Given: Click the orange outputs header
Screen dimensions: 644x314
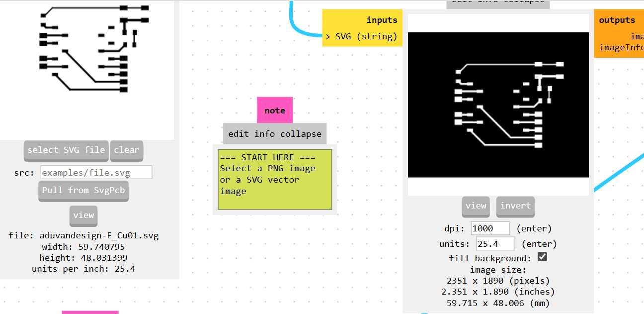Looking at the screenshot, I should click(x=617, y=20).
